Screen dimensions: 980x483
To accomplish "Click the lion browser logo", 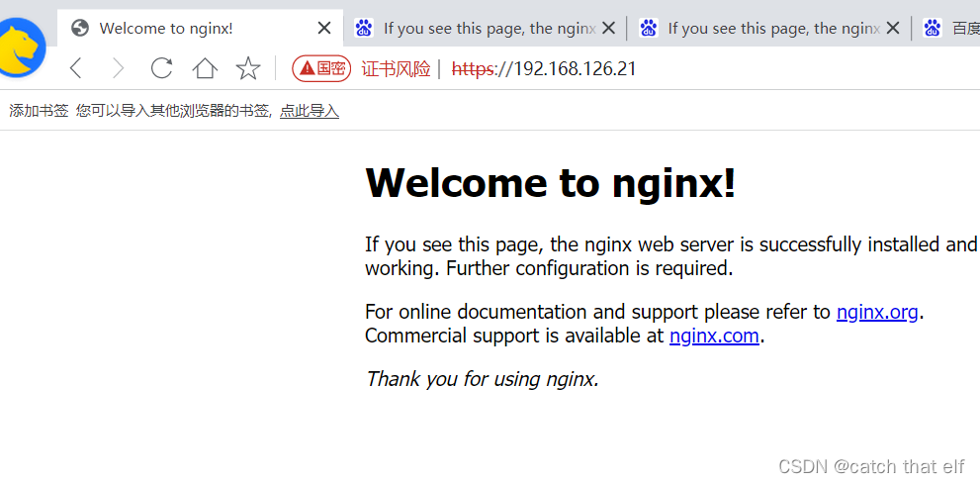I will (23, 47).
